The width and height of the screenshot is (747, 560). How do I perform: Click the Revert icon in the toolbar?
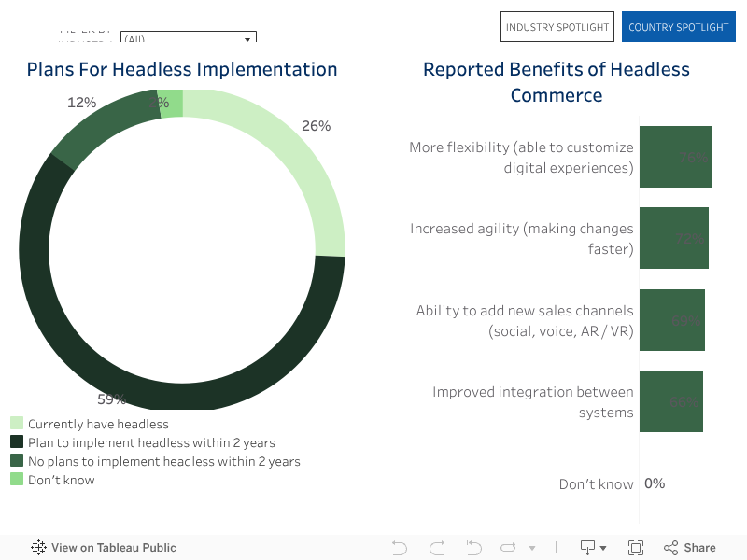tap(473, 548)
